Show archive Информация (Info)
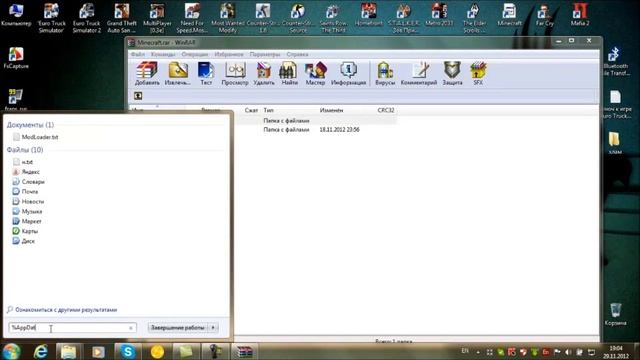The height and width of the screenshot is (360, 640). coord(348,73)
